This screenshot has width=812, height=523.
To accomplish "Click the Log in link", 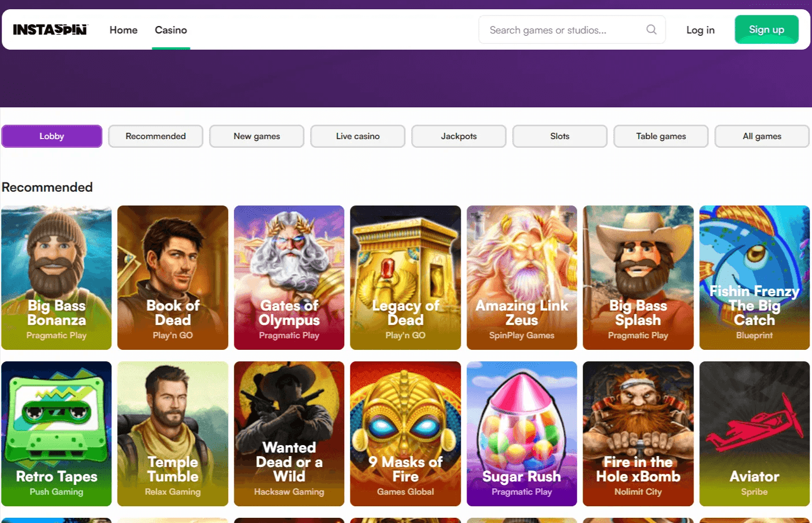I will point(700,29).
